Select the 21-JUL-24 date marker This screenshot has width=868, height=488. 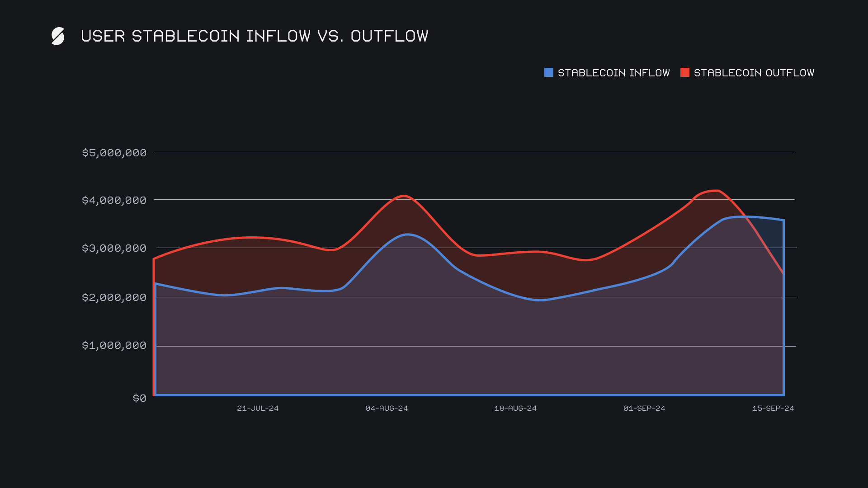[258, 408]
